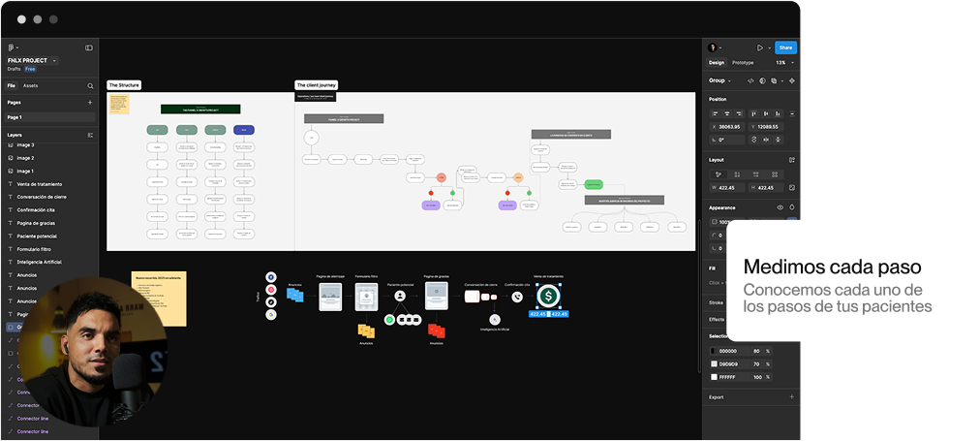The height and width of the screenshot is (441, 980).
Task: Click the Free plan badge
Action: coord(30,69)
